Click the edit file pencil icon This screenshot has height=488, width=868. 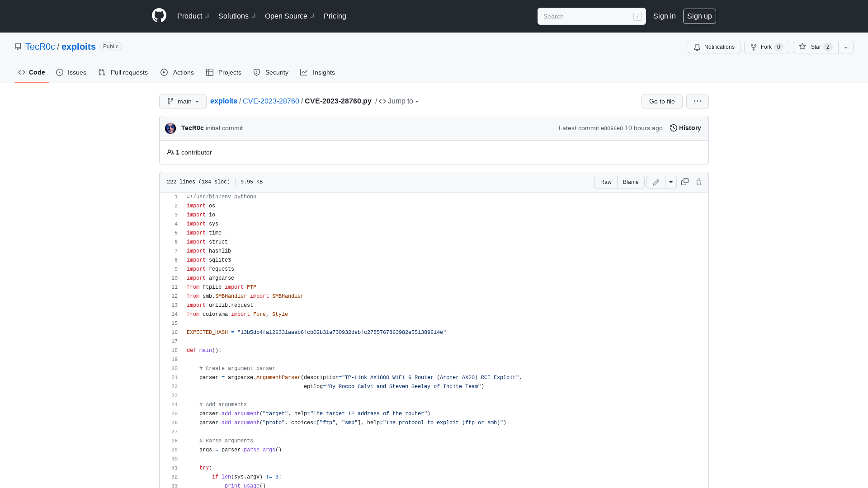tap(656, 182)
